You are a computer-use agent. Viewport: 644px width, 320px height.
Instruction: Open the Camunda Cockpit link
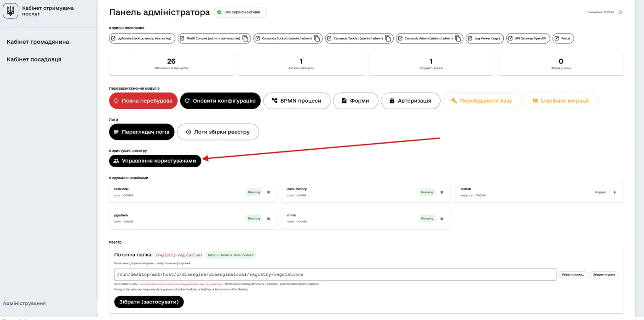(x=284, y=39)
